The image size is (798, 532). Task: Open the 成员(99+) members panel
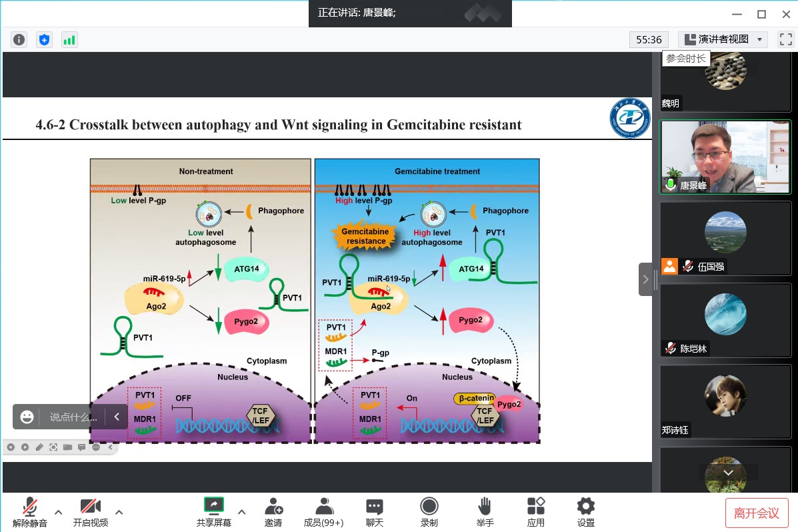323,511
